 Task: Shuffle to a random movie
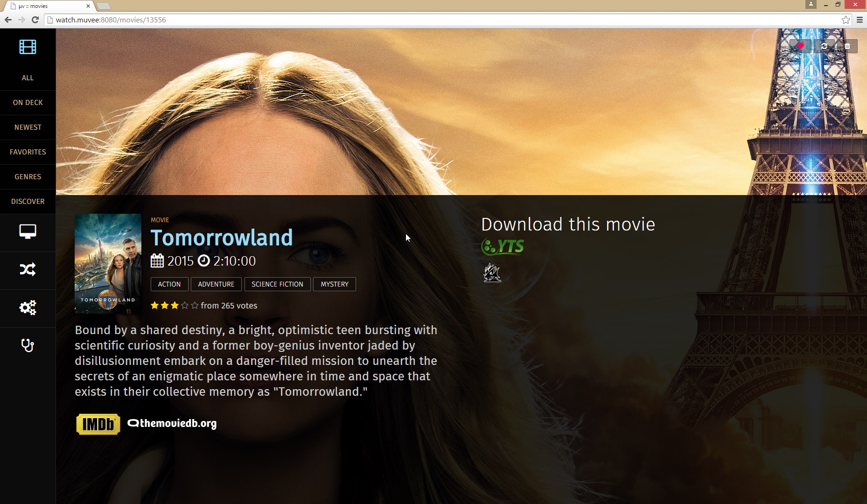pyautogui.click(x=28, y=269)
